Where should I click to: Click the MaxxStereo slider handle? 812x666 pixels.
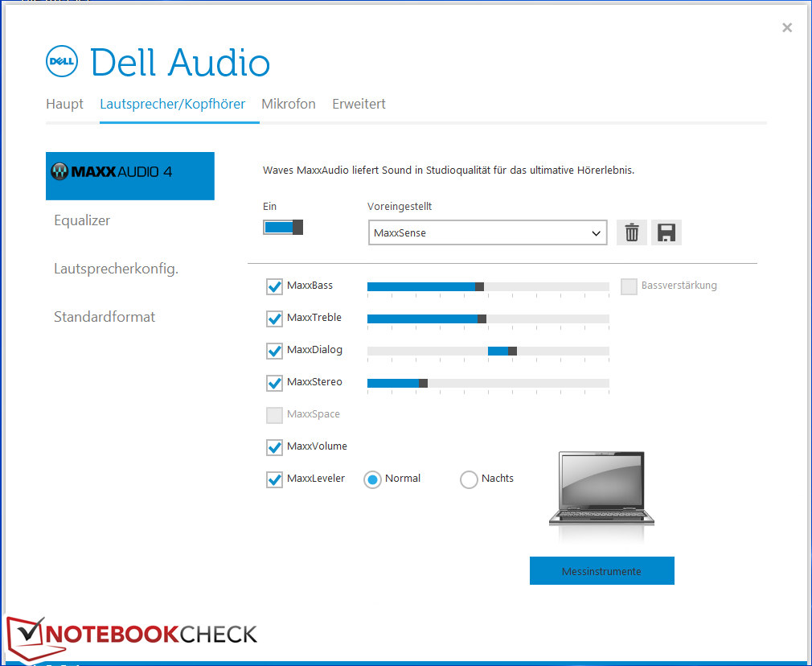point(423,383)
